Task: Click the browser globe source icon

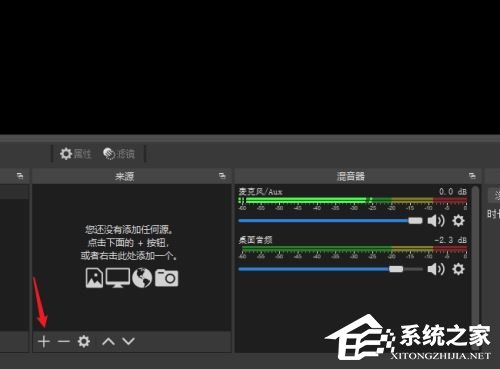Action: click(142, 278)
